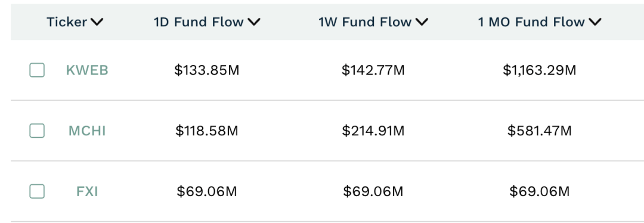Screen dimensions: 644x223
Task: Tick the MCHI row checkbox
Action: point(37,131)
